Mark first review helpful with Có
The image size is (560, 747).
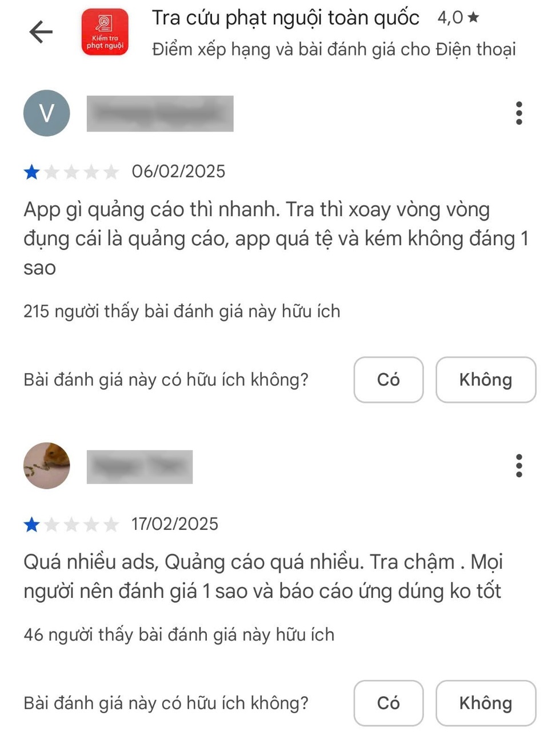click(x=389, y=380)
